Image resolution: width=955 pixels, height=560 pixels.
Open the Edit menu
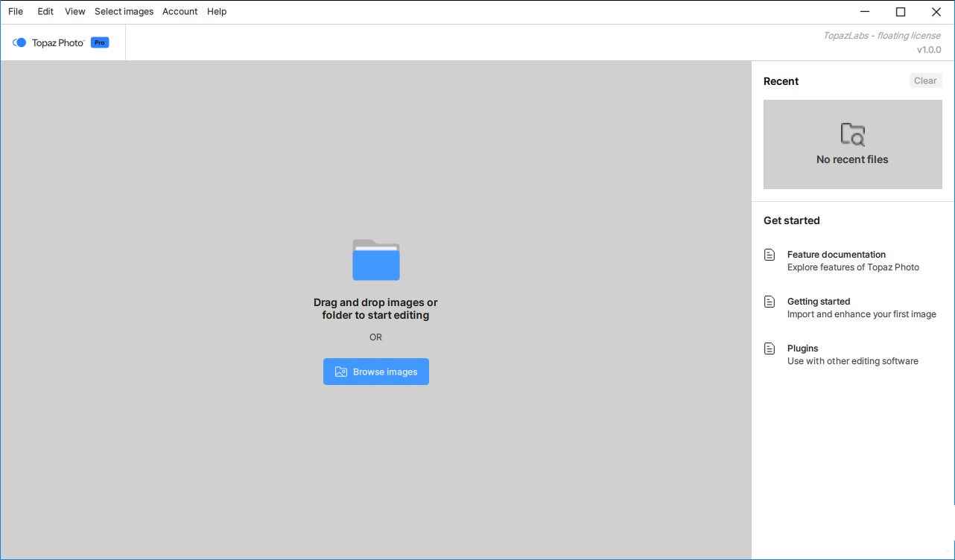45,11
